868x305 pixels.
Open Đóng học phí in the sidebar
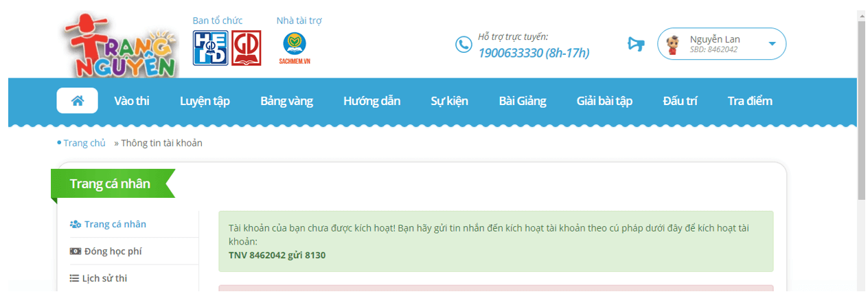113,251
